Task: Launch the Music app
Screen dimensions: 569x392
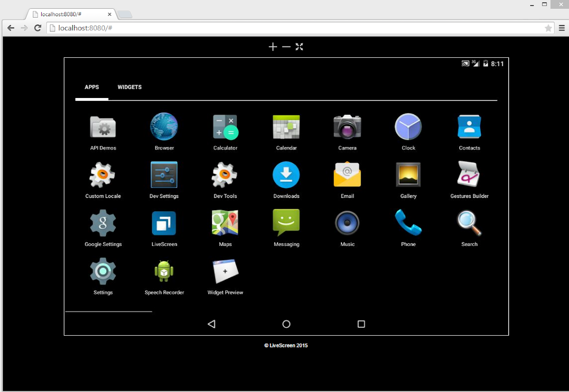Action: (x=347, y=223)
